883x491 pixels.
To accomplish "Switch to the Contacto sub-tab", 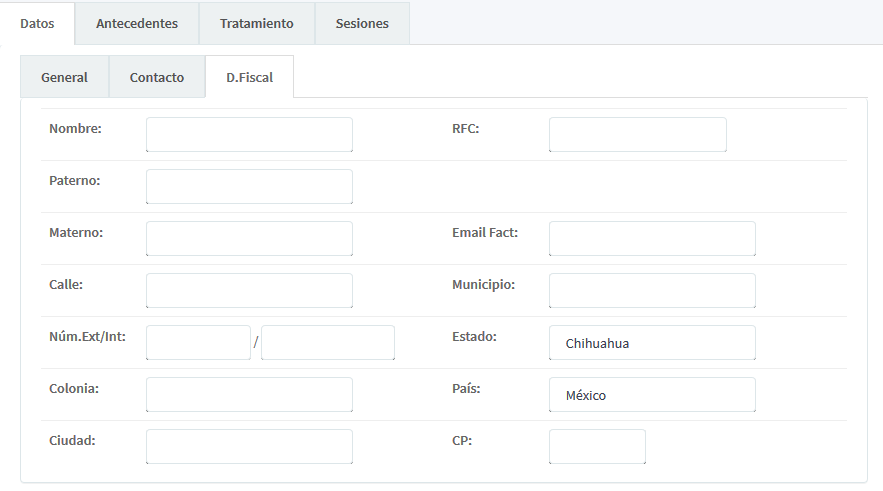I will pyautogui.click(x=157, y=77).
